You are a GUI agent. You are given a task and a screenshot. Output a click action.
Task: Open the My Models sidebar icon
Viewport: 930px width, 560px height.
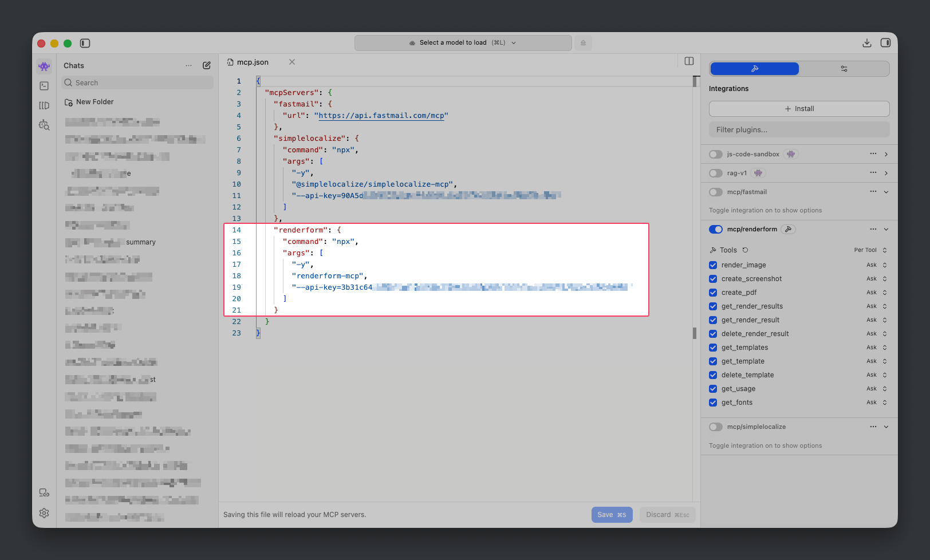(x=44, y=105)
